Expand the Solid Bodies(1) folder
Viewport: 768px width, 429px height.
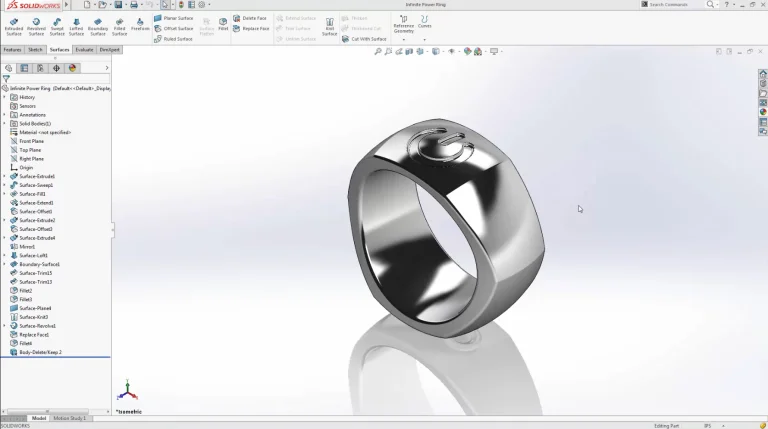tap(4, 123)
